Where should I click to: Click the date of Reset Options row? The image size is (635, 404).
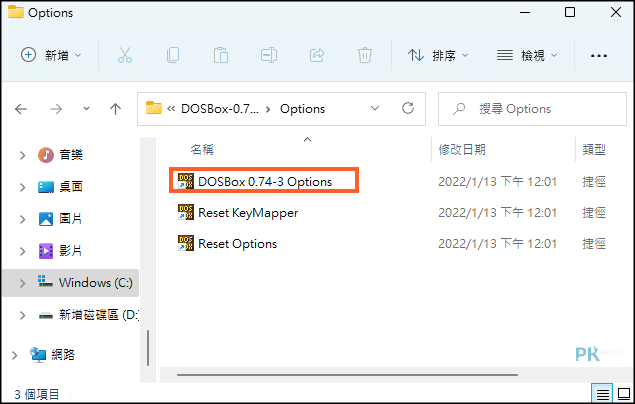point(497,244)
